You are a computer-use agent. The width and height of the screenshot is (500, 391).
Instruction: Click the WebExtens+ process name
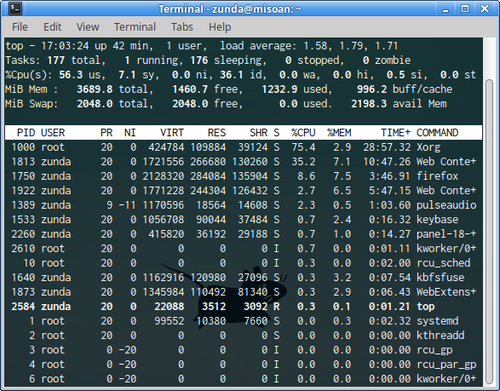(446, 292)
